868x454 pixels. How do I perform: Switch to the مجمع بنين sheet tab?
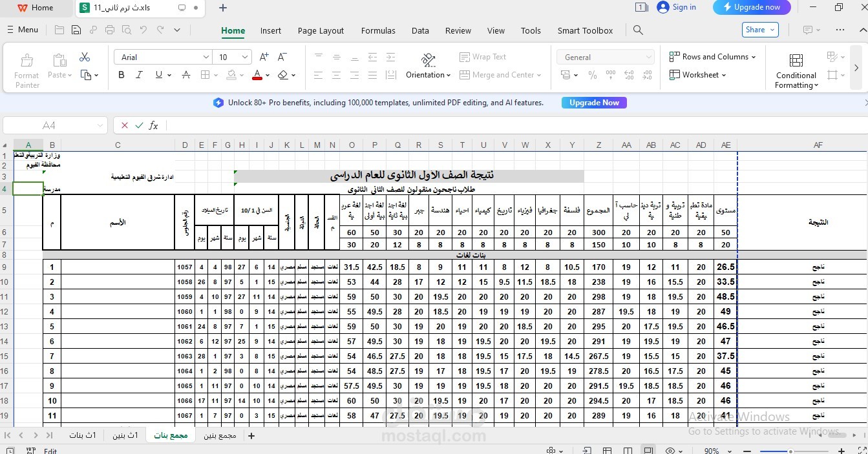[220, 435]
